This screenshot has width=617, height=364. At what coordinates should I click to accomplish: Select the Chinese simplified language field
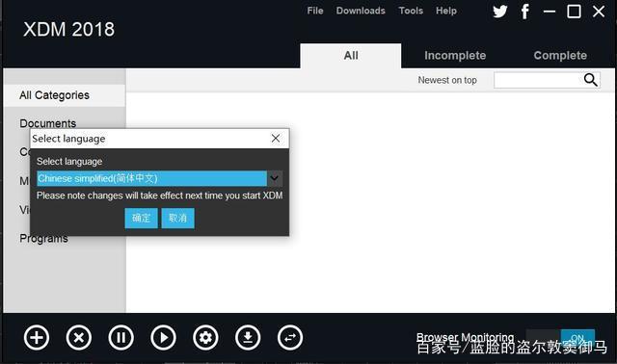pyautogui.click(x=152, y=178)
